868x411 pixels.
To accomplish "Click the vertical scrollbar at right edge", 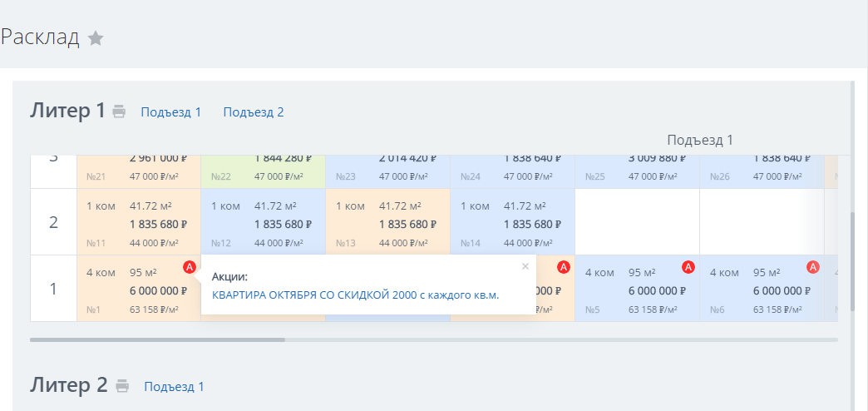I will [853, 261].
